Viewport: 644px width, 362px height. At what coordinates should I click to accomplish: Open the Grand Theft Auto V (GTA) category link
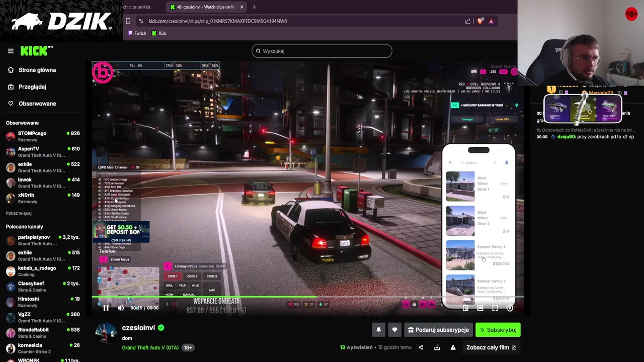[x=150, y=347]
